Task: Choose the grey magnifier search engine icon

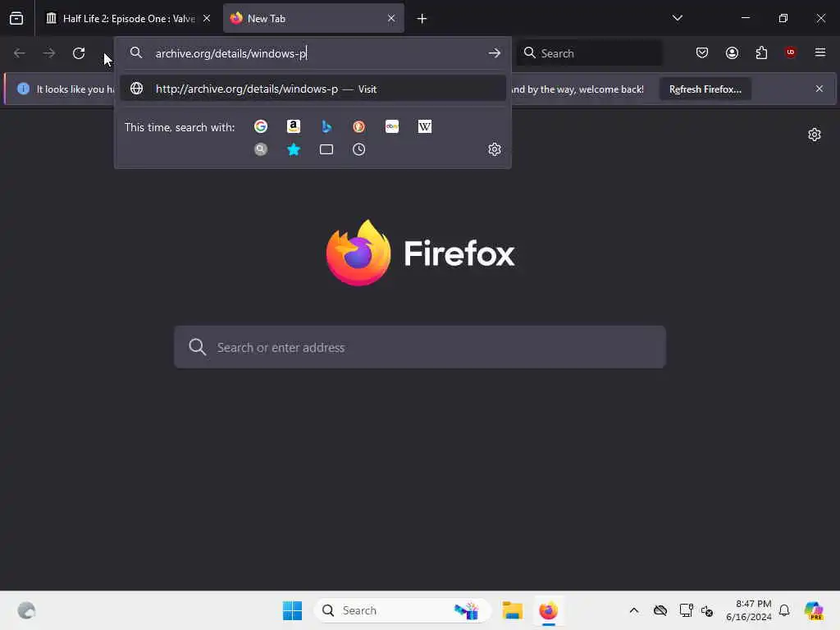Action: pyautogui.click(x=261, y=149)
